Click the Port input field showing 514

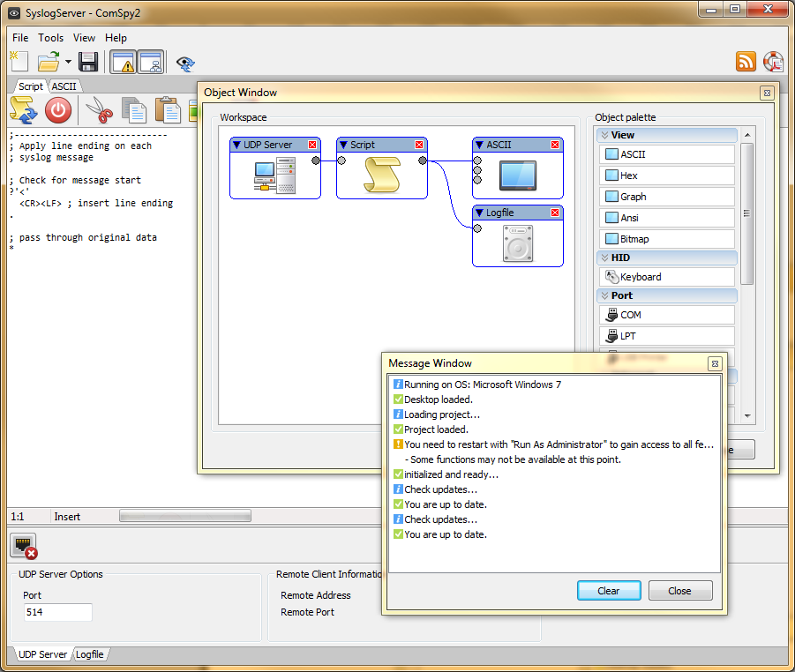coord(58,612)
